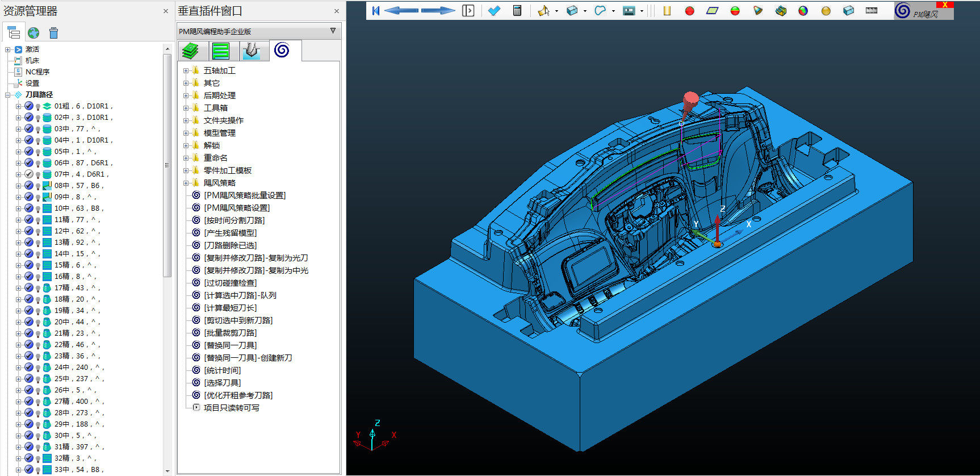Open the PM飓风编程助手企业版 dropdown arrow
This screenshot has height=476, width=980.
point(333,31)
